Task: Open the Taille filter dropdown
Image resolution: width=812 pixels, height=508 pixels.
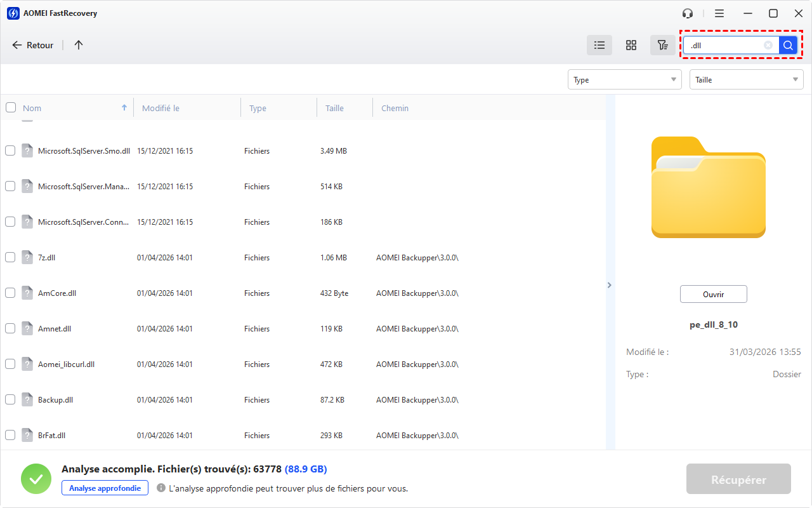Action: (746, 79)
